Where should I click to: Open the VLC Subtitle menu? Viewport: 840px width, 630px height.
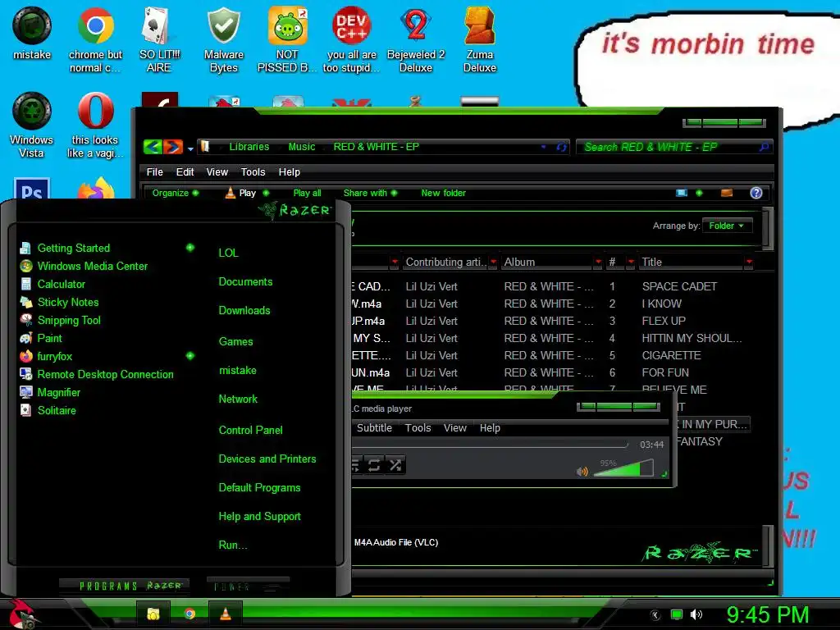click(x=374, y=428)
